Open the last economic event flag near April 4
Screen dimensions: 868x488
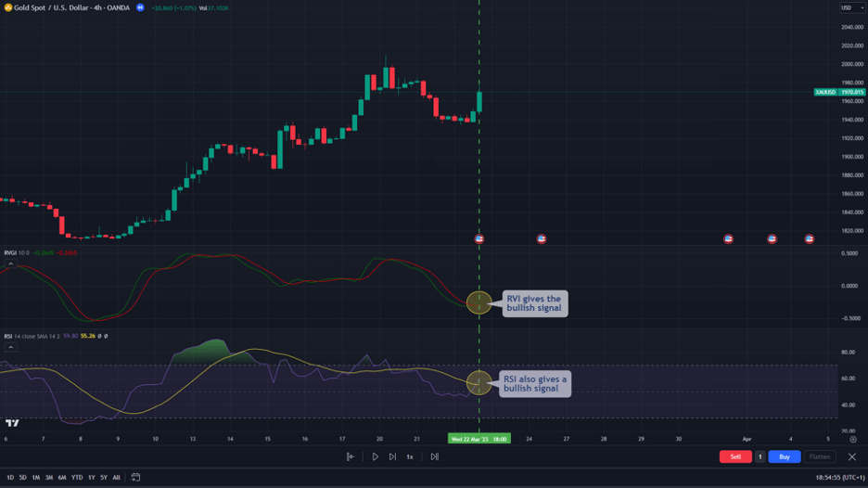810,238
